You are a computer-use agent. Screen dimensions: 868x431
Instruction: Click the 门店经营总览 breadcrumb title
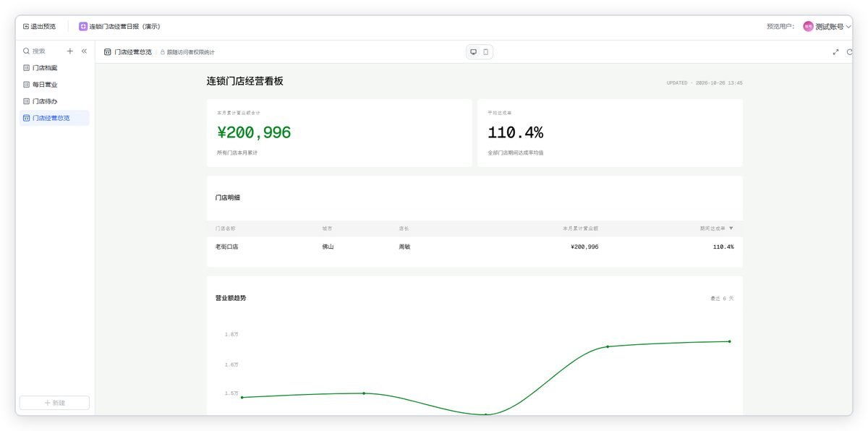click(133, 52)
